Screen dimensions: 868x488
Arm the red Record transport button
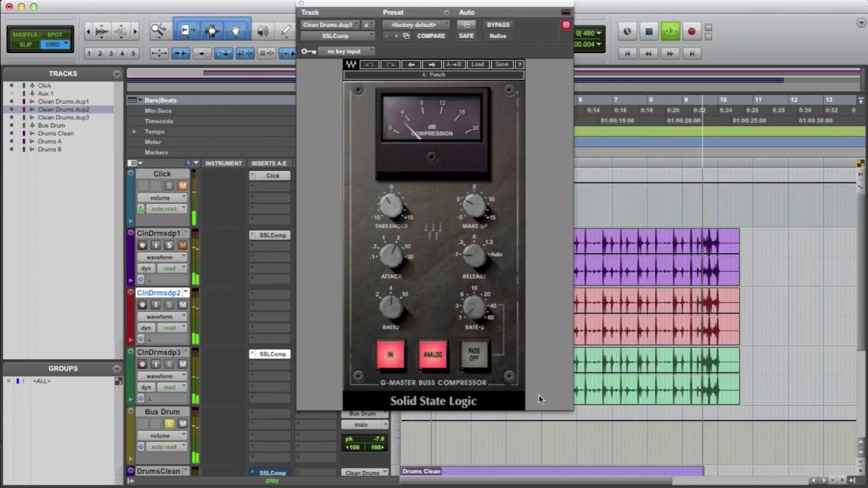point(691,31)
